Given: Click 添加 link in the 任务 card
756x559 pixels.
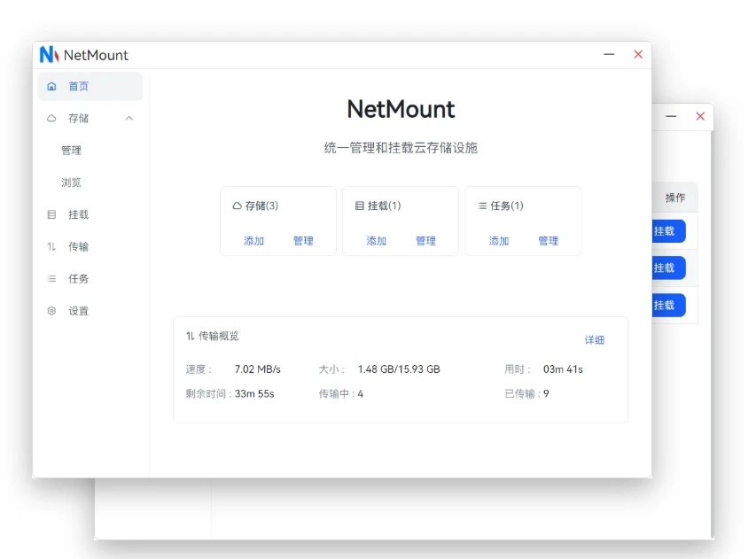Looking at the screenshot, I should [499, 241].
